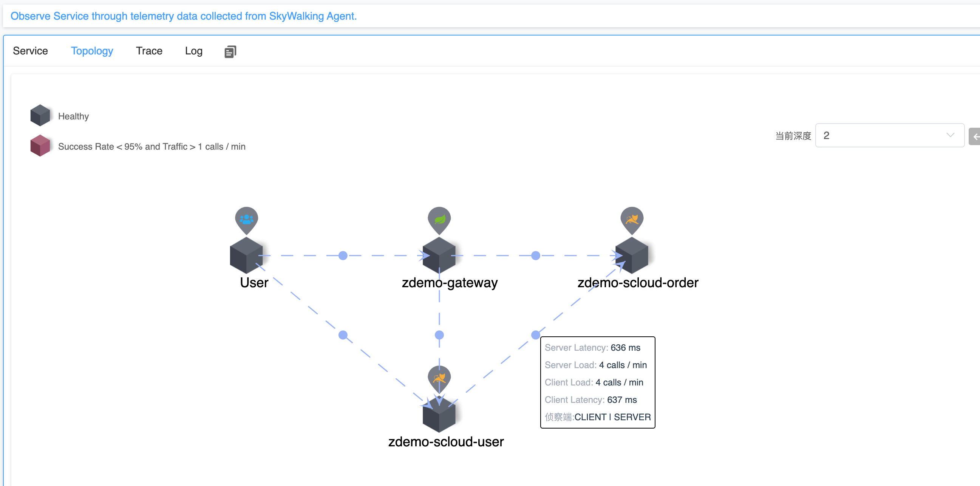Select the User node cube
Image resolution: width=980 pixels, height=486 pixels.
tap(247, 255)
